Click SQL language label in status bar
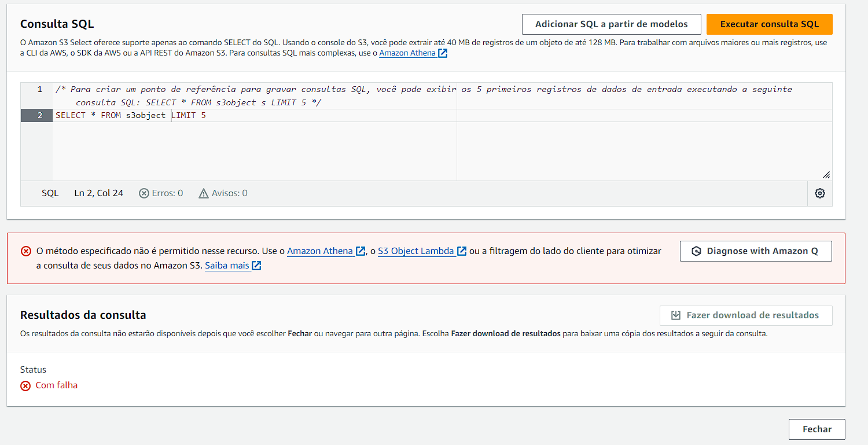The height and width of the screenshot is (445, 868). 50,193
